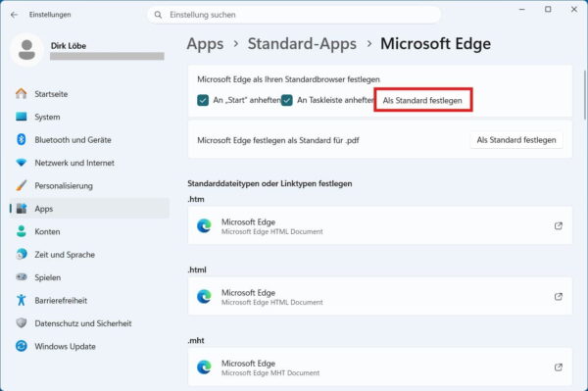
Task: Select the Konten person icon
Action: click(x=22, y=231)
